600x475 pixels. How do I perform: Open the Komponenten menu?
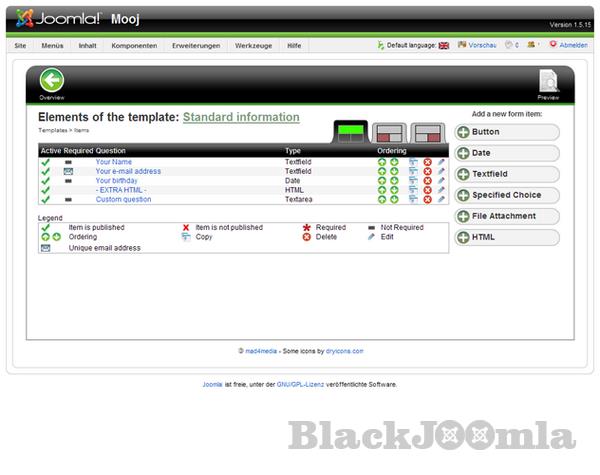(134, 45)
